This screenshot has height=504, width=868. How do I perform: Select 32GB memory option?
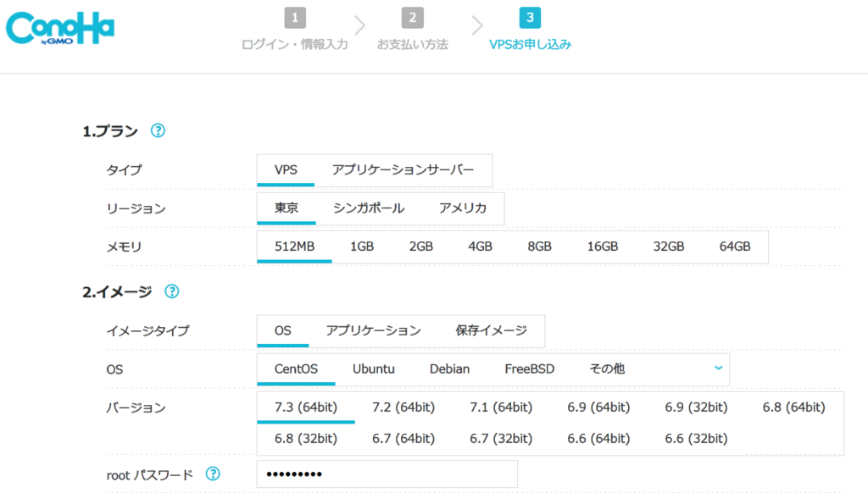click(x=669, y=246)
